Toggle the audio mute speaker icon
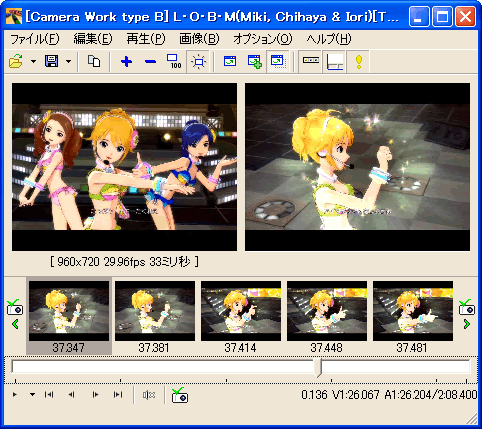Image resolution: width=482 pixels, height=429 pixels. click(149, 395)
